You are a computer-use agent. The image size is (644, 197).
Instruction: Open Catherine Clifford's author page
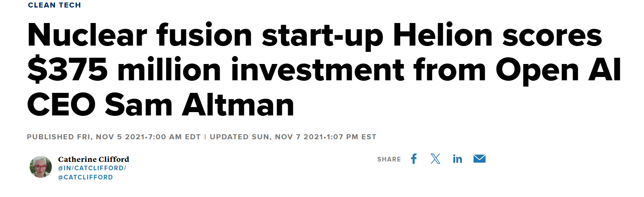(94, 159)
